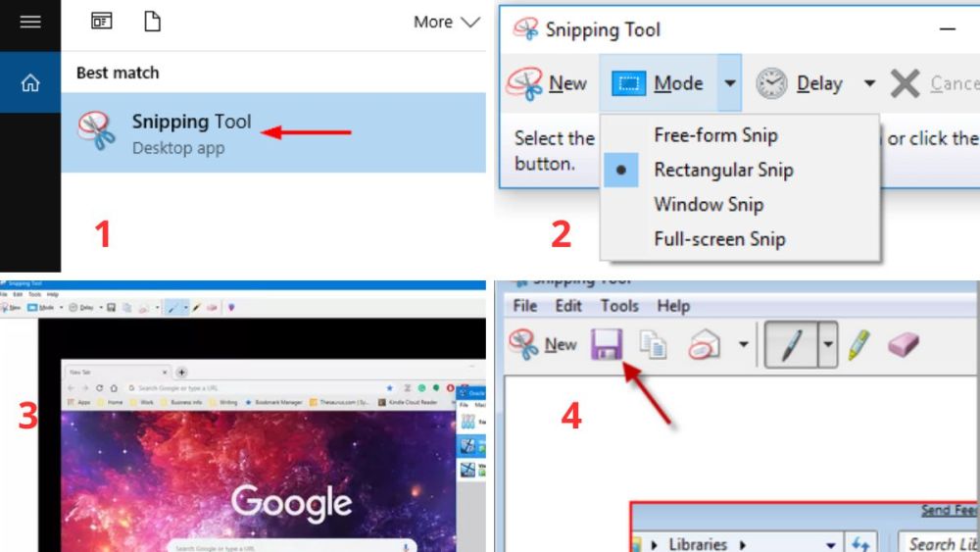Image resolution: width=980 pixels, height=552 pixels.
Task: Click the refresh arrows beside address bar
Action: 860,544
